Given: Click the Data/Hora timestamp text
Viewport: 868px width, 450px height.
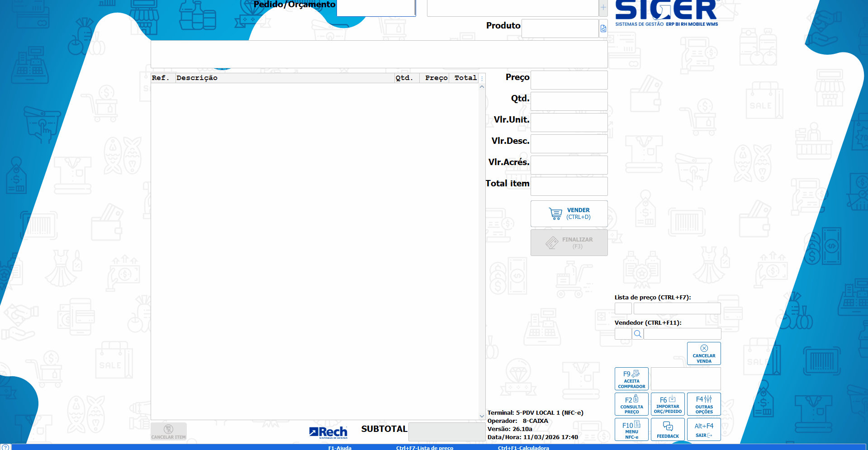Looking at the screenshot, I should point(533,437).
